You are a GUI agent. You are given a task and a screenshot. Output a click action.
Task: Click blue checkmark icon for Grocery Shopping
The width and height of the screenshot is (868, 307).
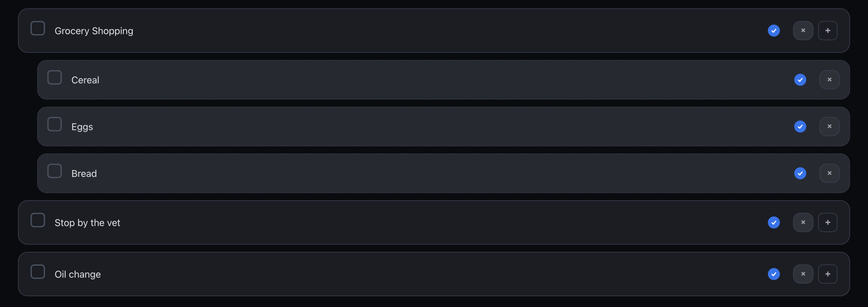(x=774, y=31)
